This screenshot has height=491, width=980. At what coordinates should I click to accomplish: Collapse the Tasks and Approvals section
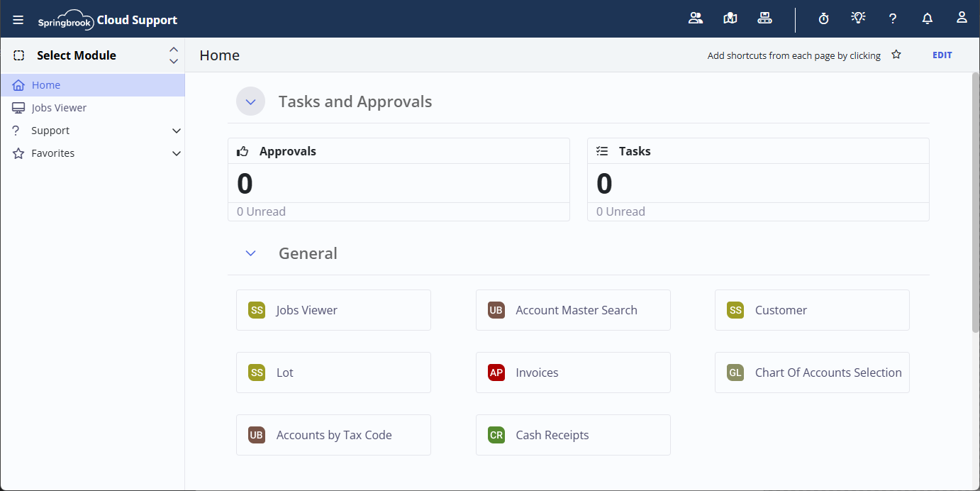[x=250, y=101]
